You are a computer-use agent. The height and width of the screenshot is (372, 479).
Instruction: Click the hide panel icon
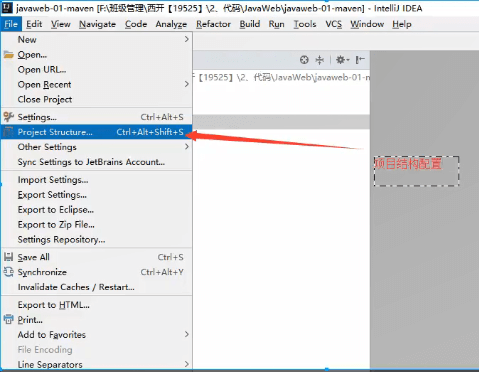pos(360,60)
